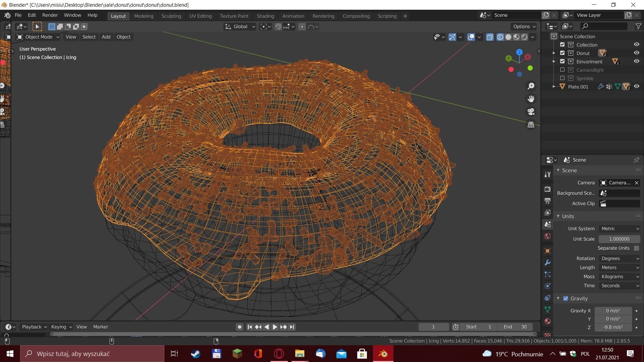Click the zoom magnifier viewport gizmo
Image resolution: width=644 pixels, height=362 pixels.
[531, 86]
